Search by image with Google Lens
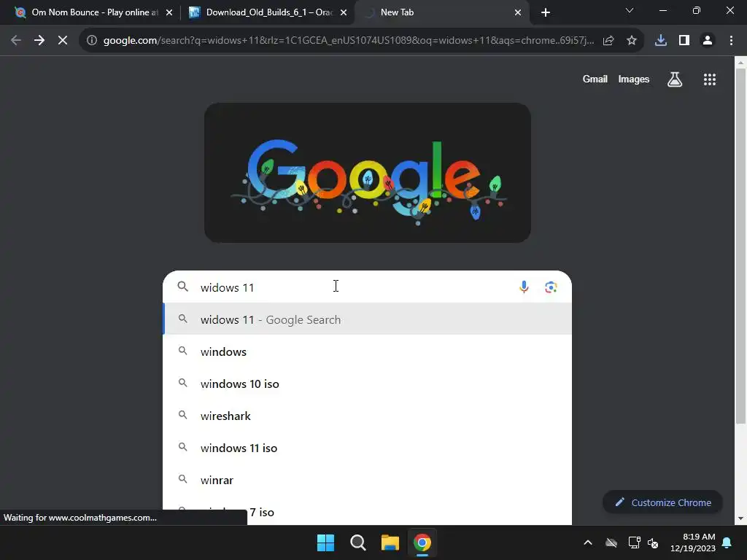The height and width of the screenshot is (560, 747). coord(551,287)
